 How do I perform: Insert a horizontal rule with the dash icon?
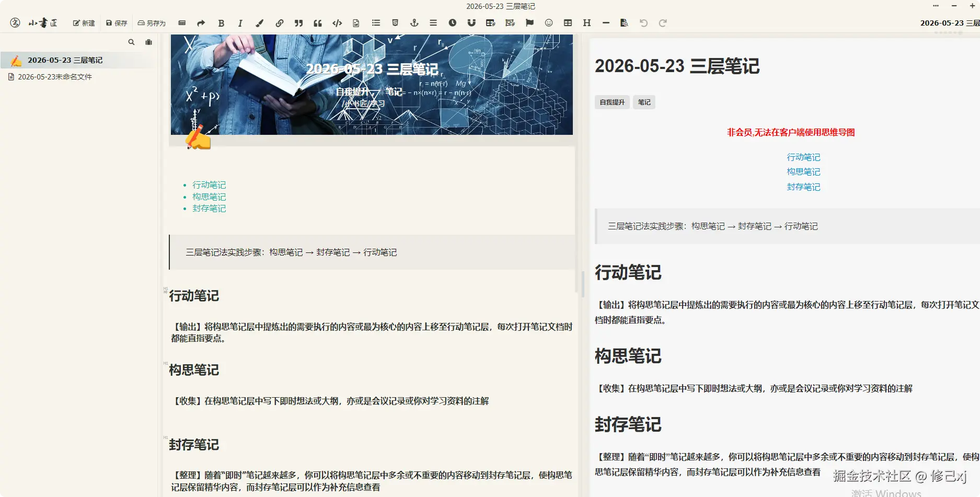tap(606, 23)
